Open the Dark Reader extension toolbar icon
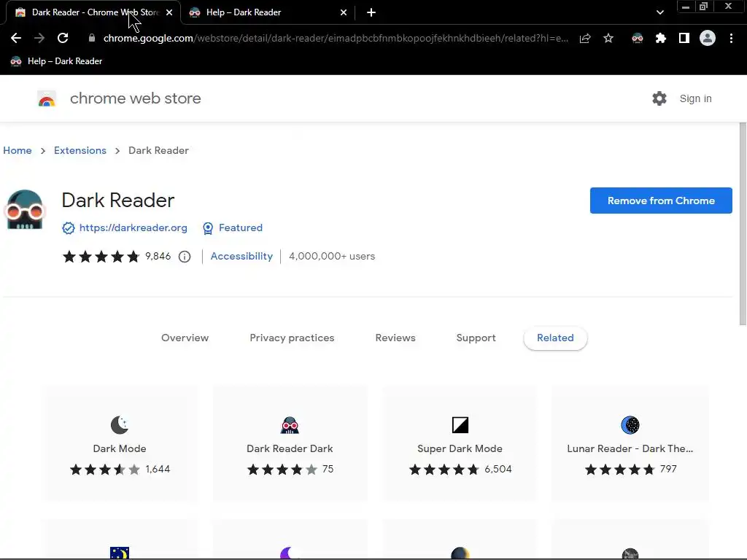This screenshot has height=560, width=747. click(638, 38)
